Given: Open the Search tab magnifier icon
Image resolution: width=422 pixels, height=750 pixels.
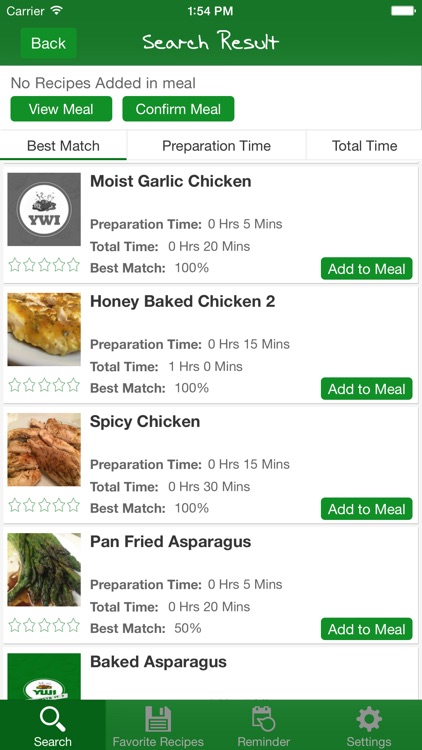Looking at the screenshot, I should point(53,719).
